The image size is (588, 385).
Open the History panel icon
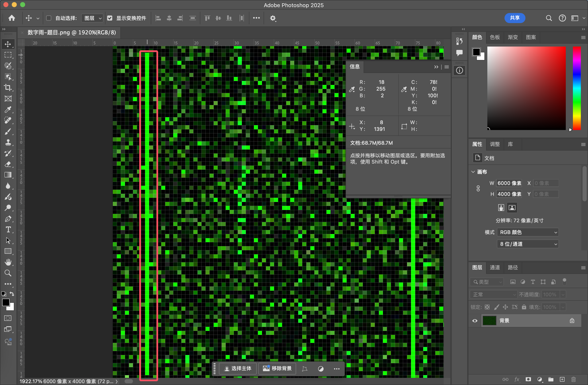pos(459,41)
